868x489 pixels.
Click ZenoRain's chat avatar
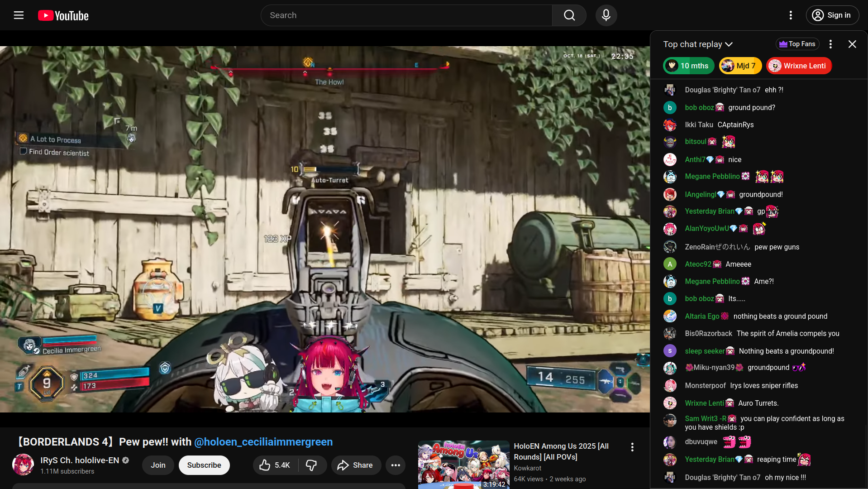(x=670, y=247)
